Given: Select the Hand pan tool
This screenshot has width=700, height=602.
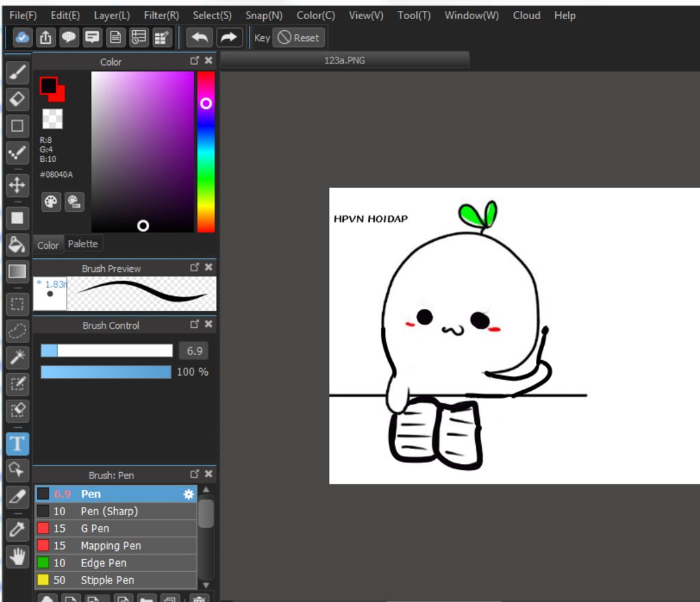Looking at the screenshot, I should [x=18, y=556].
